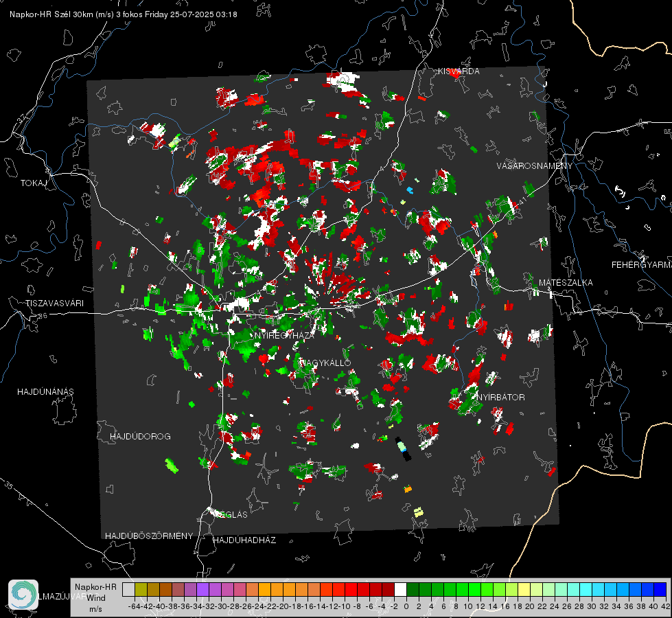Click the white swatch in the wind legend
This screenshot has width=672, height=618.
pyautogui.click(x=400, y=590)
